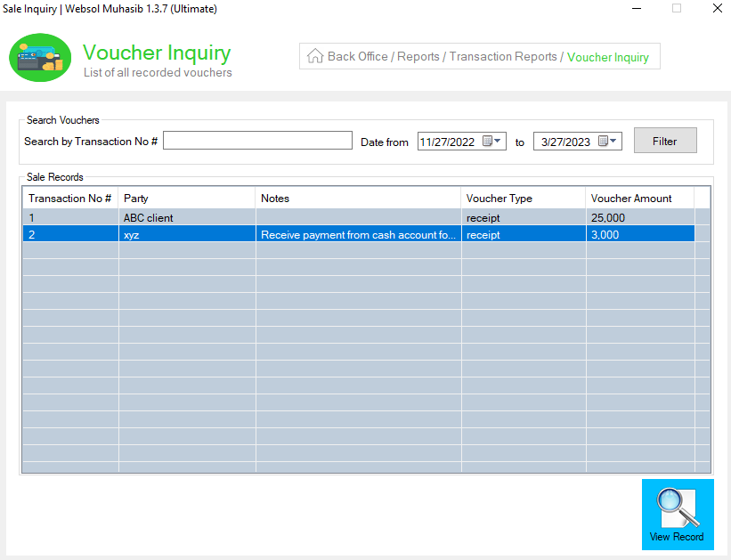Go to Back Office in the breadcrumb

coord(358,56)
